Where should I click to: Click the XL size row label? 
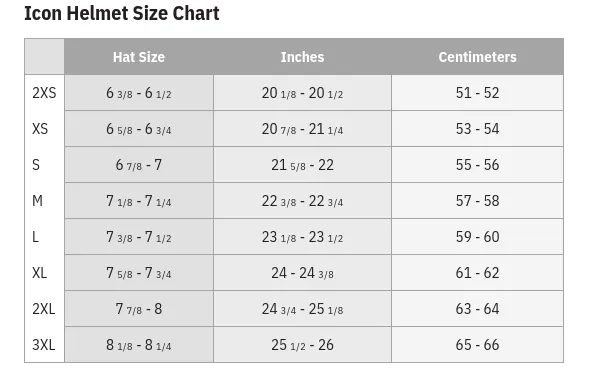pos(39,273)
